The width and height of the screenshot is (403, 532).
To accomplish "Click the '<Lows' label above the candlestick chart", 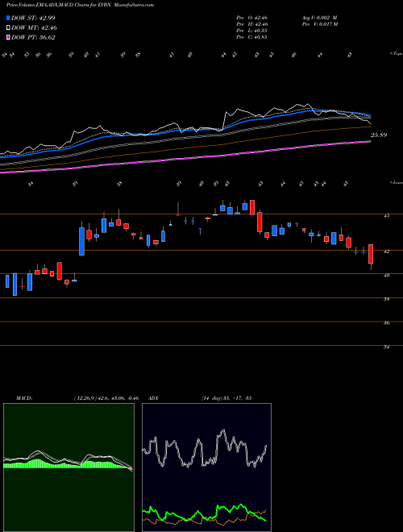I will pos(396,182).
